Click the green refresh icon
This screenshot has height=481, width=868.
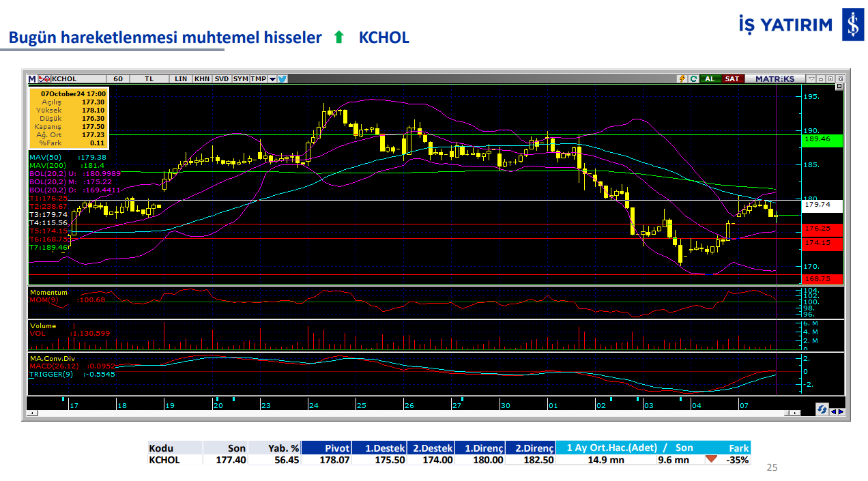[693, 79]
